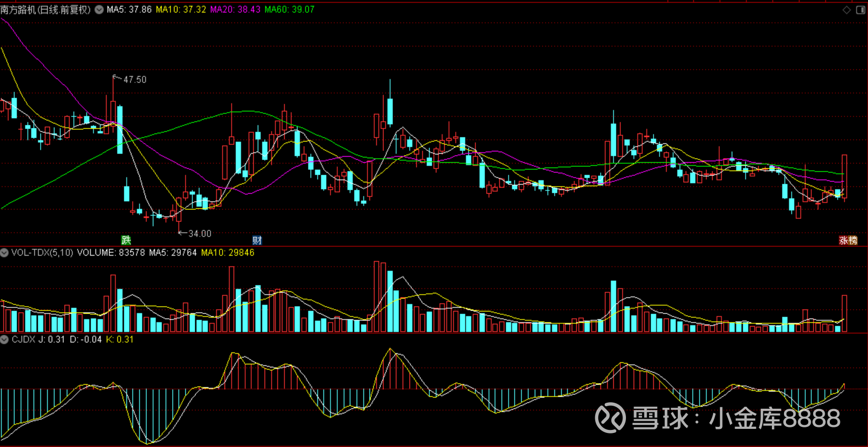Expand the VOL-TDX indicator dropdown
Viewport: 868px width, 447px height.
(5, 253)
